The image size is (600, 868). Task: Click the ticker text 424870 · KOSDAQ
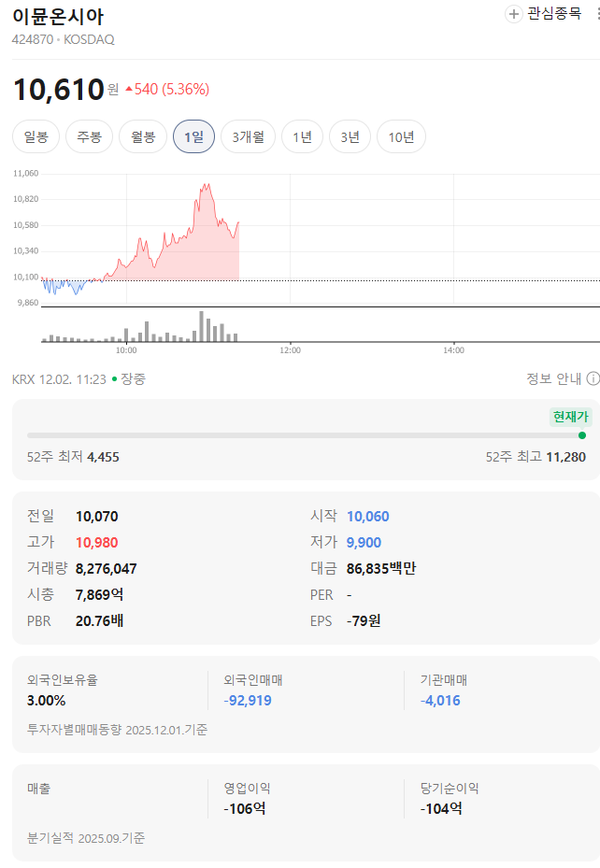coord(64,40)
